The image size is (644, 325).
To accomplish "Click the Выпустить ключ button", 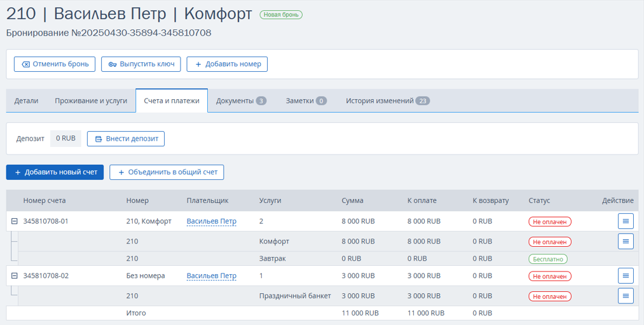I will tap(141, 64).
